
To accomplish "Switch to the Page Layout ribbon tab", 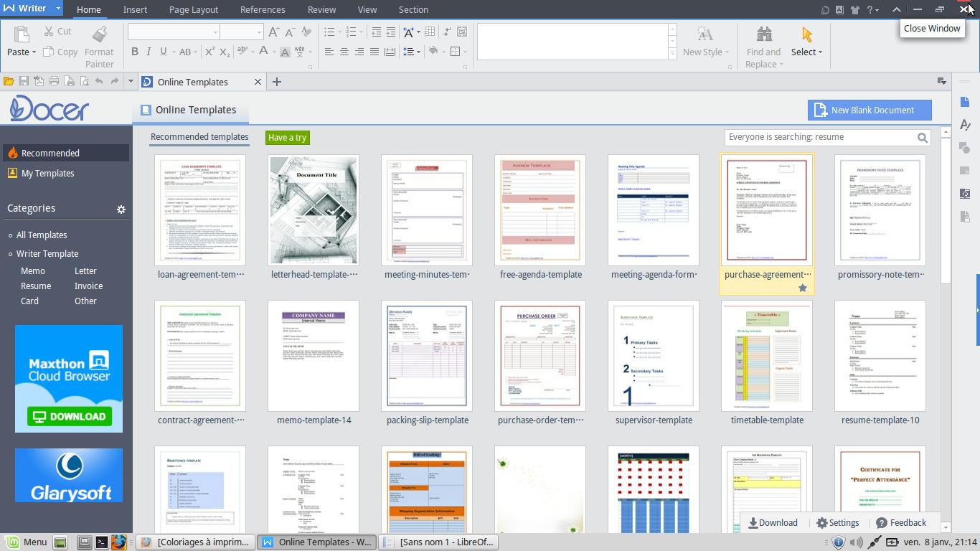I will (x=194, y=9).
